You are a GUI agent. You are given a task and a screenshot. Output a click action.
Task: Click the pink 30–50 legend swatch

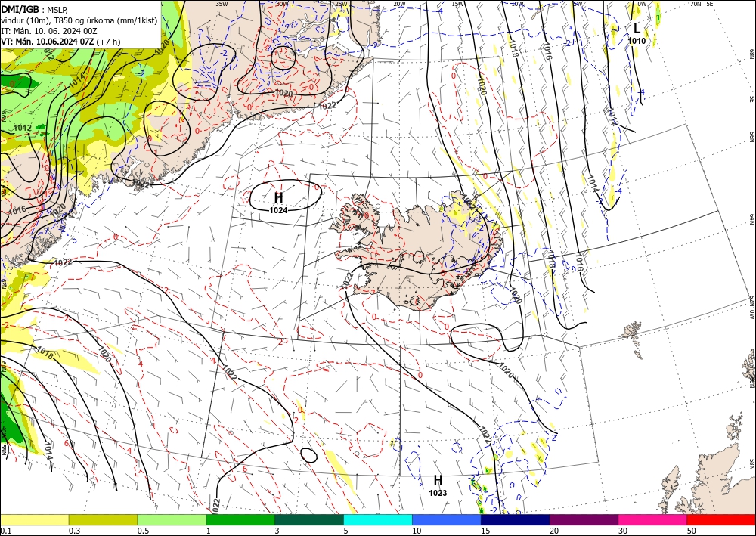[653, 519]
